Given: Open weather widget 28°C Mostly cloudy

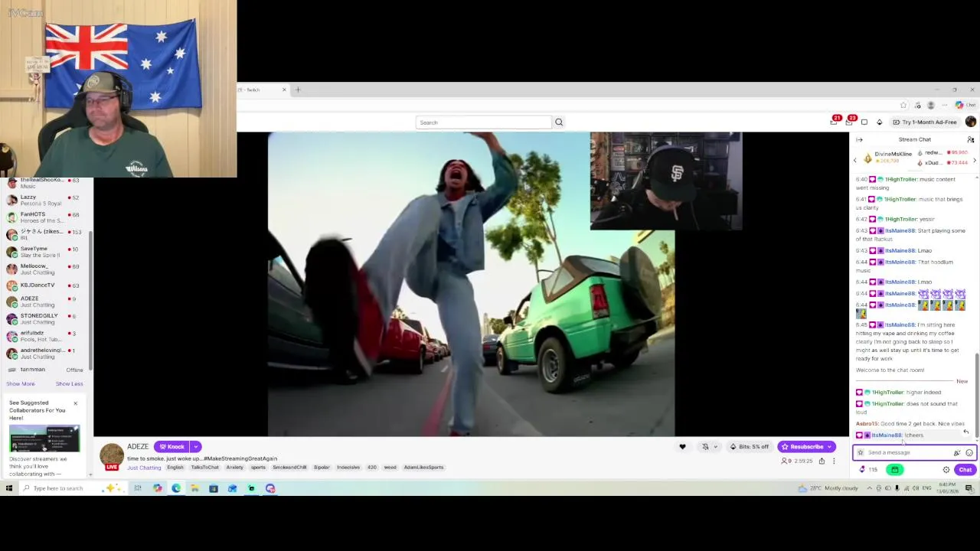Looking at the screenshot, I should click(829, 488).
